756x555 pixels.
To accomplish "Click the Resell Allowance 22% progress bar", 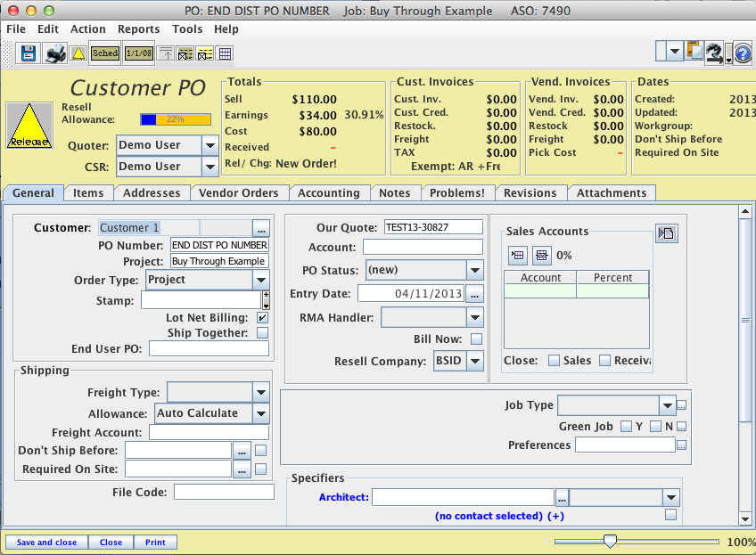I will click(x=176, y=119).
